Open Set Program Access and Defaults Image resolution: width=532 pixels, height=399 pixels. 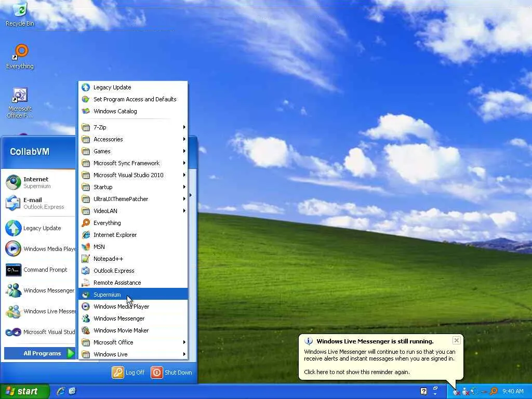tap(132, 99)
